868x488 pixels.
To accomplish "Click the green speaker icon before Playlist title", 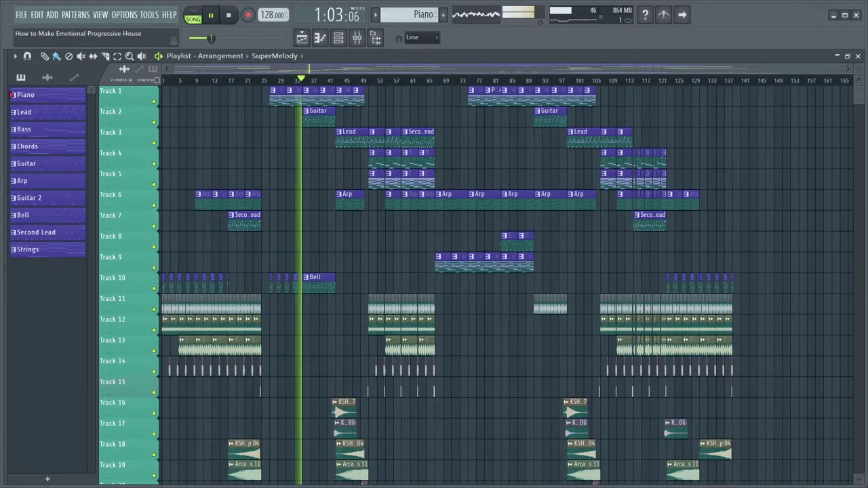I will click(x=159, y=56).
